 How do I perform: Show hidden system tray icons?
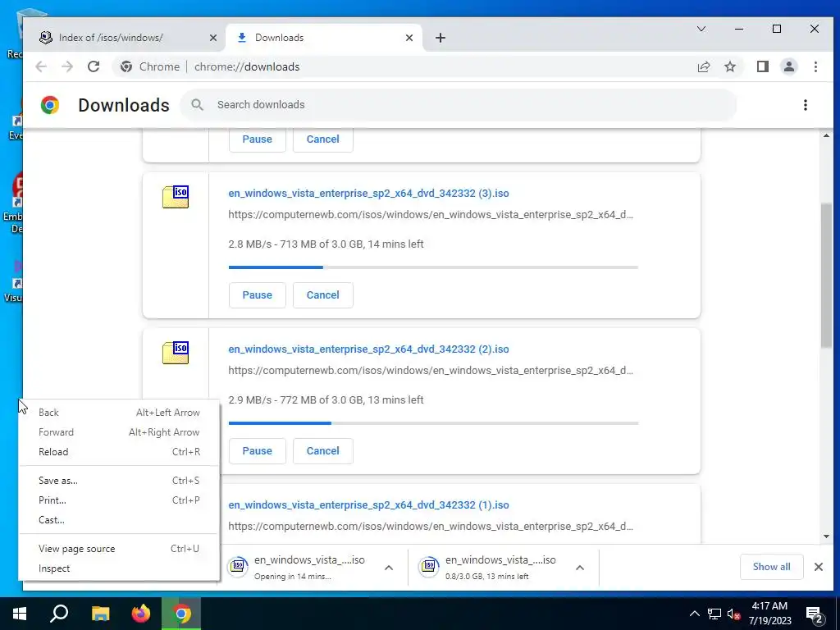pos(694,614)
